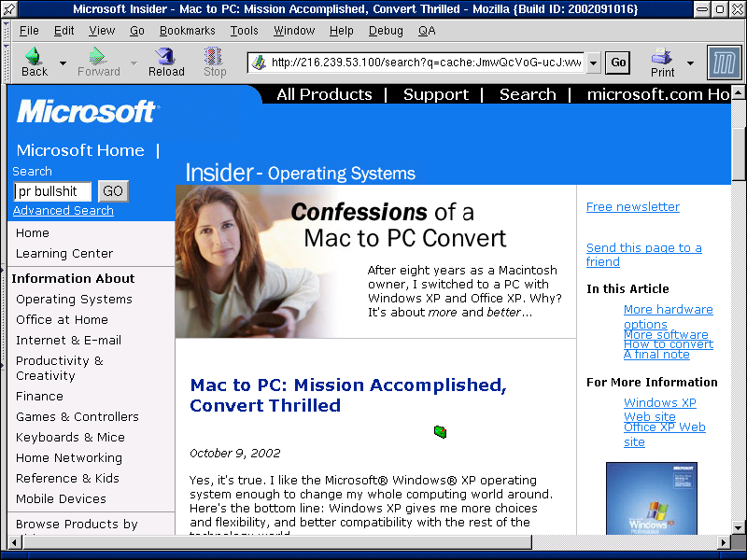Click the vertical scrollbar up arrow

(739, 91)
